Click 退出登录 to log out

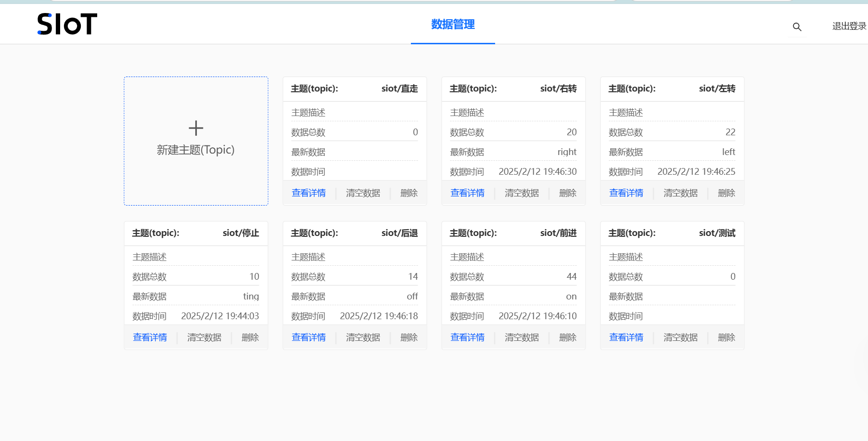coord(849,26)
